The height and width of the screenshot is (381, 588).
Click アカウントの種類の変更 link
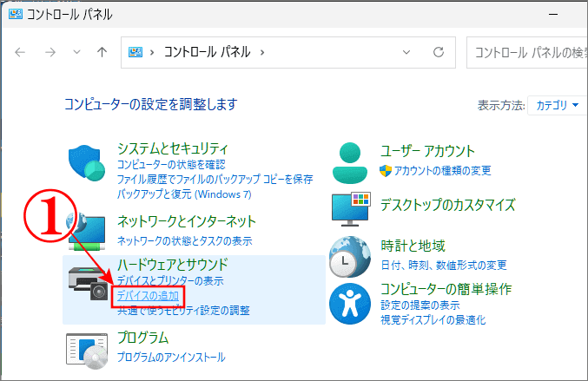[x=443, y=169]
